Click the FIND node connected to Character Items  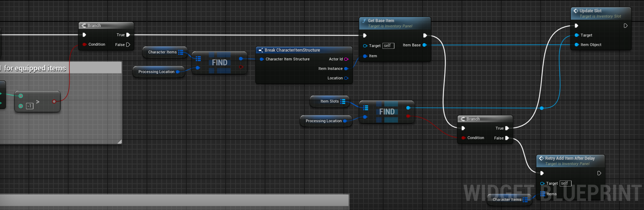(x=220, y=63)
